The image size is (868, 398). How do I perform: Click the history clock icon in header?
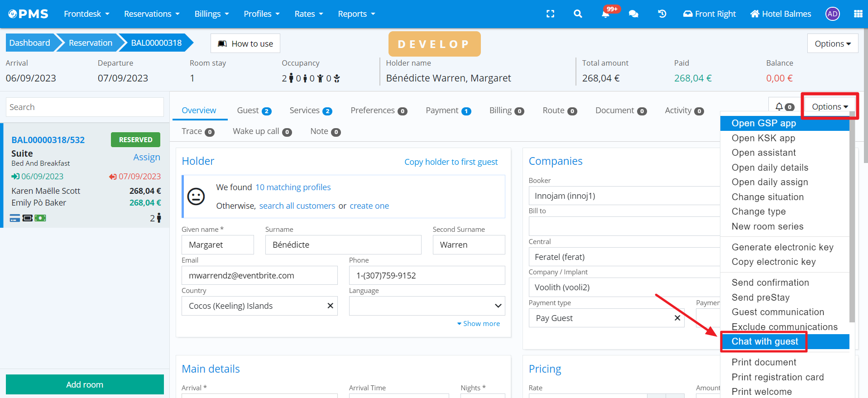point(662,14)
